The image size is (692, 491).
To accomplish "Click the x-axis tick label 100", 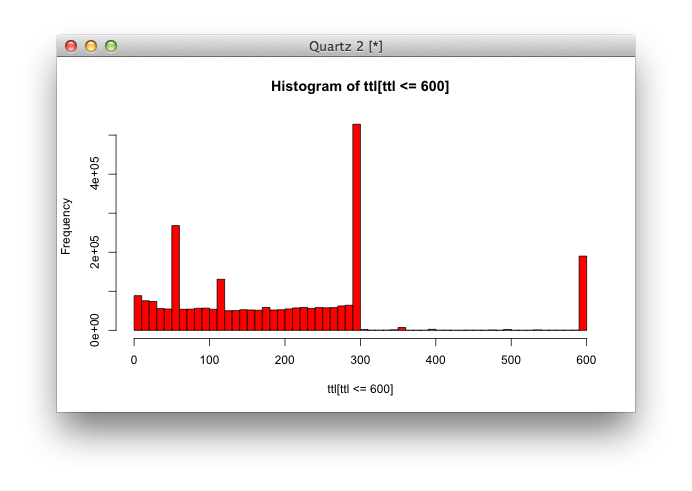I will pyautogui.click(x=210, y=361).
